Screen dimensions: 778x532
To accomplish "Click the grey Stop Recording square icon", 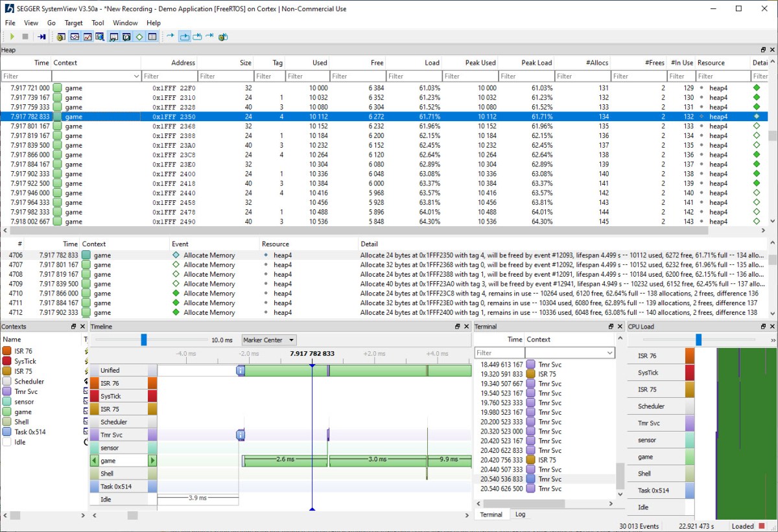I will 25,37.
